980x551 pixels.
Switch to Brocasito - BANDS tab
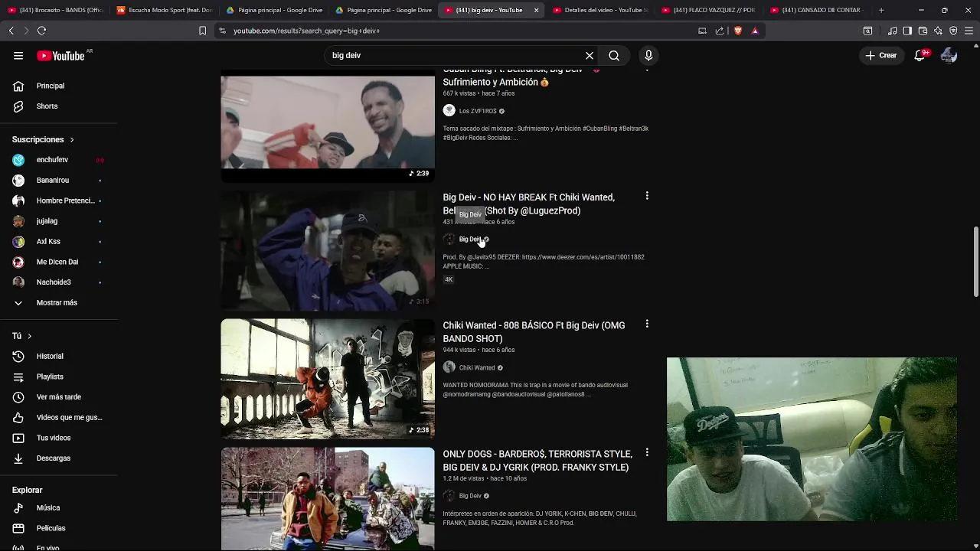(x=55, y=10)
